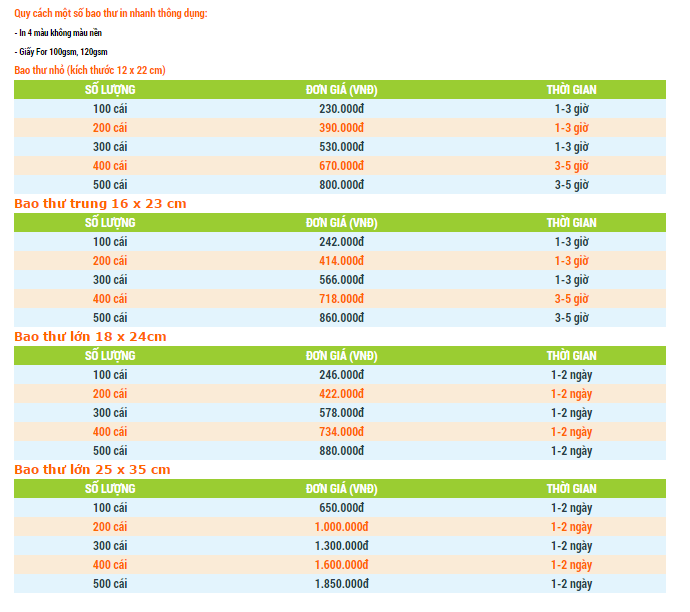
Task: Select '3-5 giờ' in the 718.000đ row
Action: pos(572,299)
